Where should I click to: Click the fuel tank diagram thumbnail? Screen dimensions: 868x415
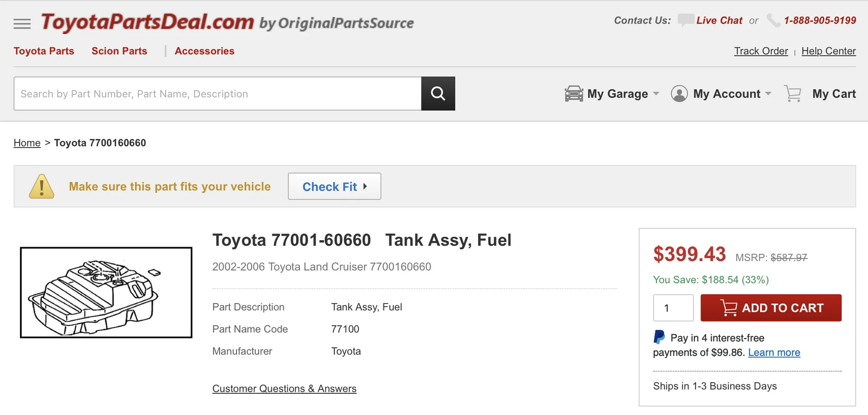106,292
